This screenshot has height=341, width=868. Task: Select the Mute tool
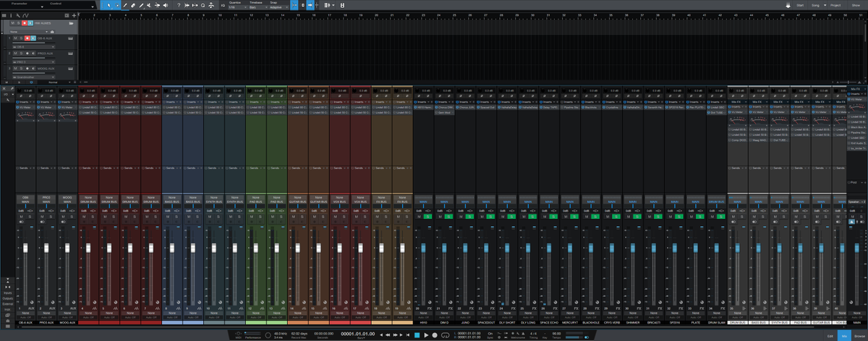pos(149,5)
